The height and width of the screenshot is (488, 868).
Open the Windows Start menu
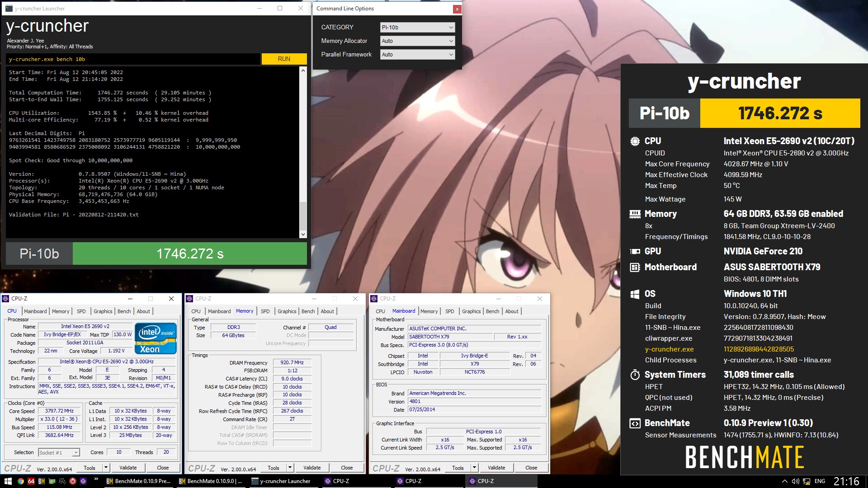pyautogui.click(x=7, y=481)
